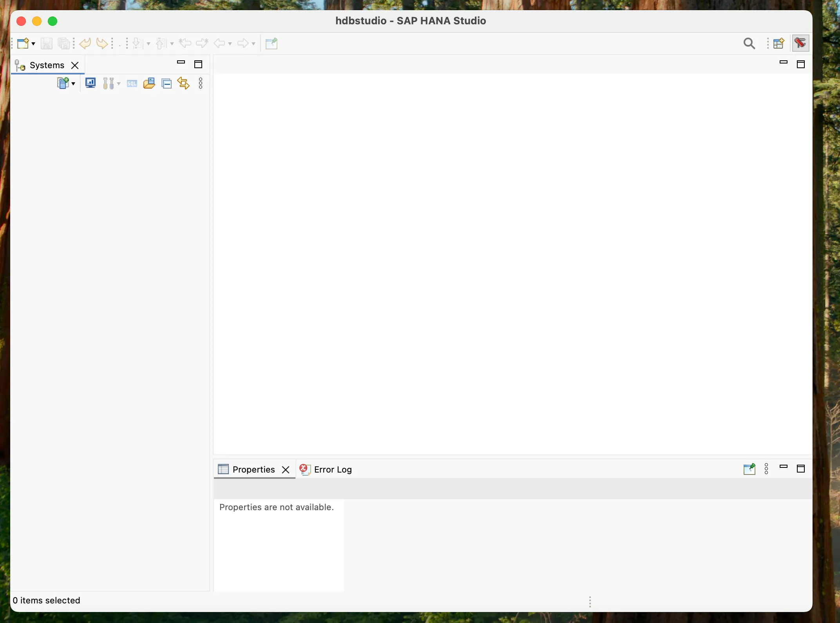Image resolution: width=840 pixels, height=623 pixels.
Task: Minimize the editor area
Action: (783, 62)
